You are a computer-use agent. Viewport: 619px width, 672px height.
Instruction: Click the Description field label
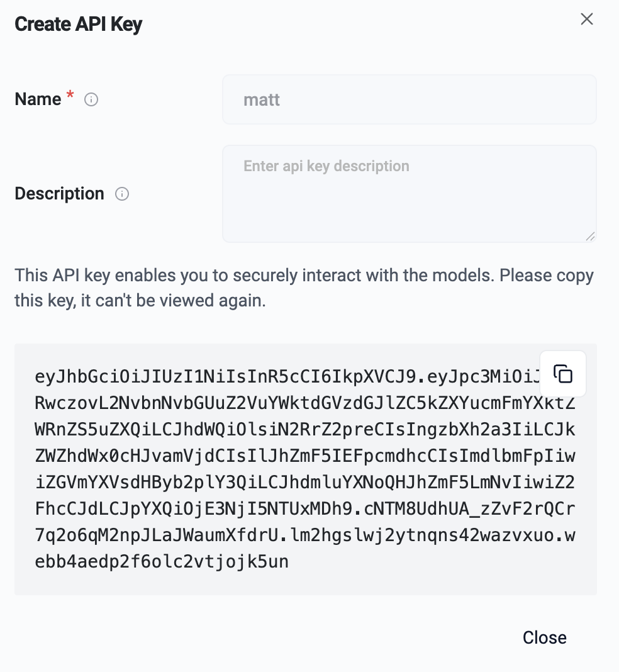tap(59, 194)
